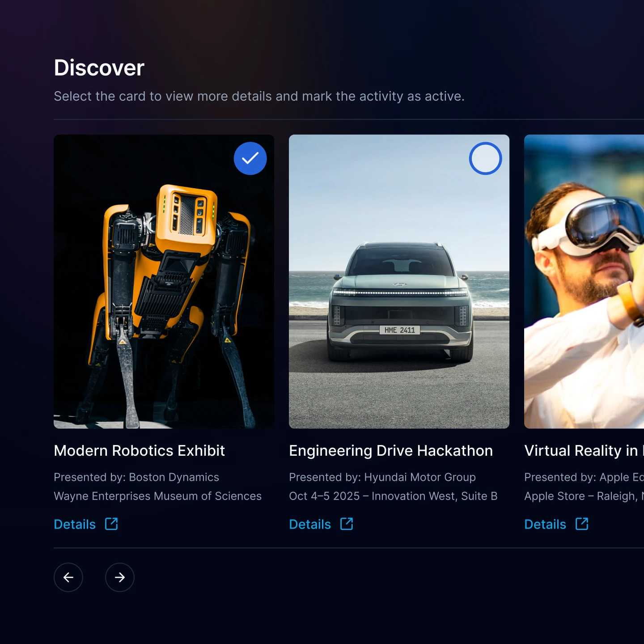Advance carousel with the next arrow button
Screen dimensions: 644x644
point(120,577)
